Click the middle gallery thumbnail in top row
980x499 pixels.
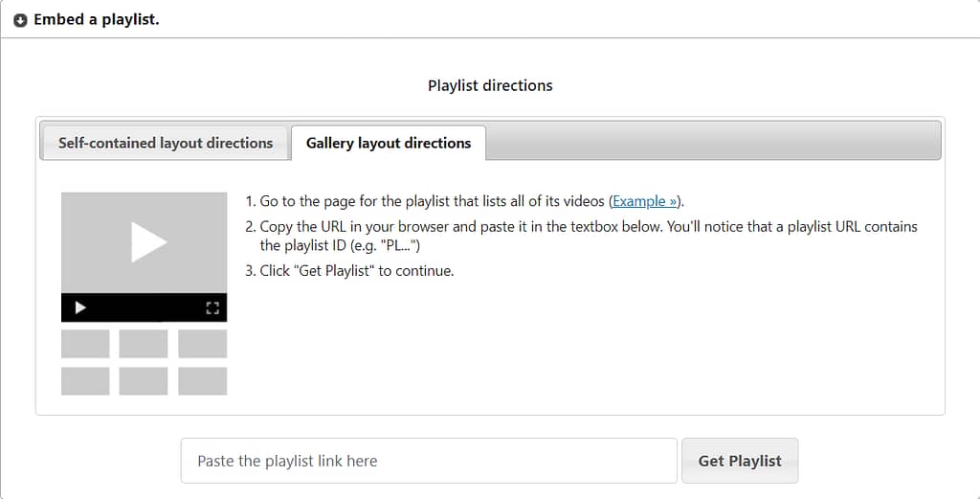click(x=144, y=344)
